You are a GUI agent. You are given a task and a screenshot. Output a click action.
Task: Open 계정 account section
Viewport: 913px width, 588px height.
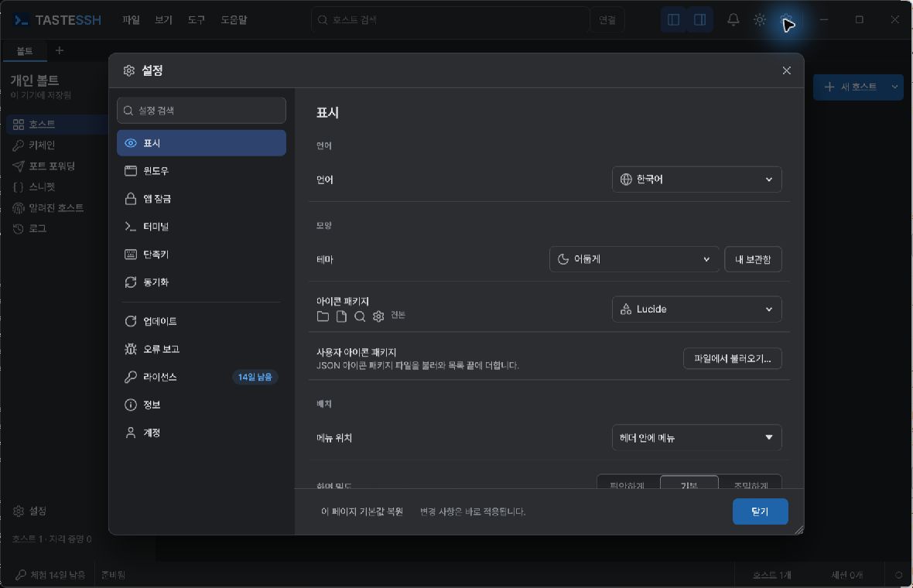pyautogui.click(x=201, y=433)
